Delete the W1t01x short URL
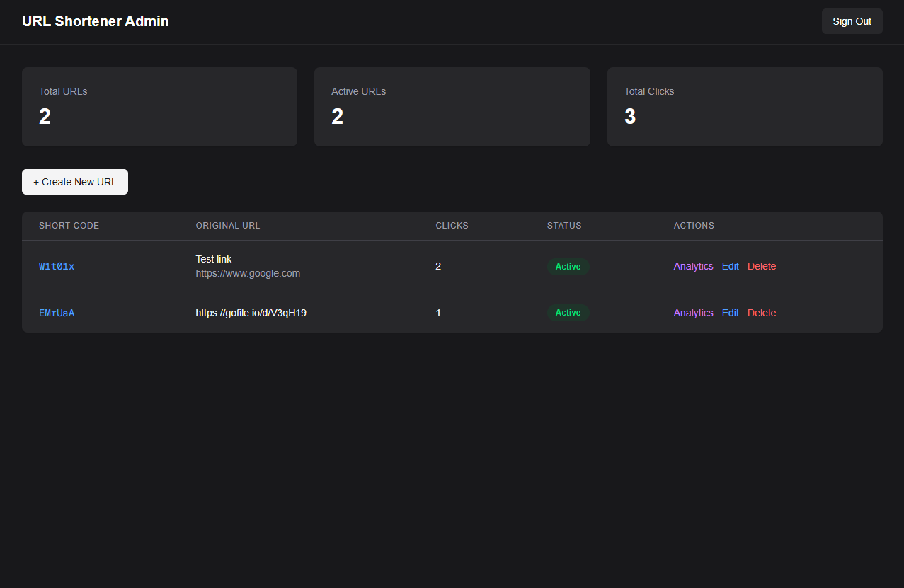 pos(762,267)
